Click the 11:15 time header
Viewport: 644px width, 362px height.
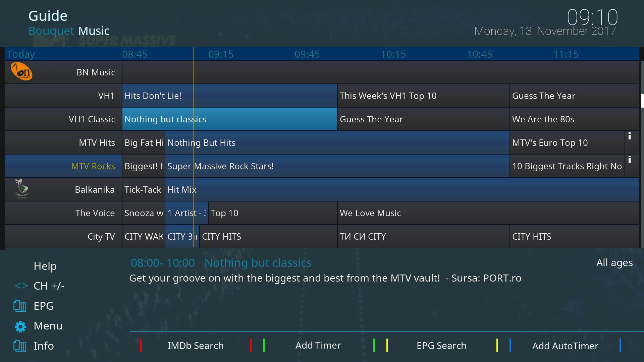tap(566, 54)
